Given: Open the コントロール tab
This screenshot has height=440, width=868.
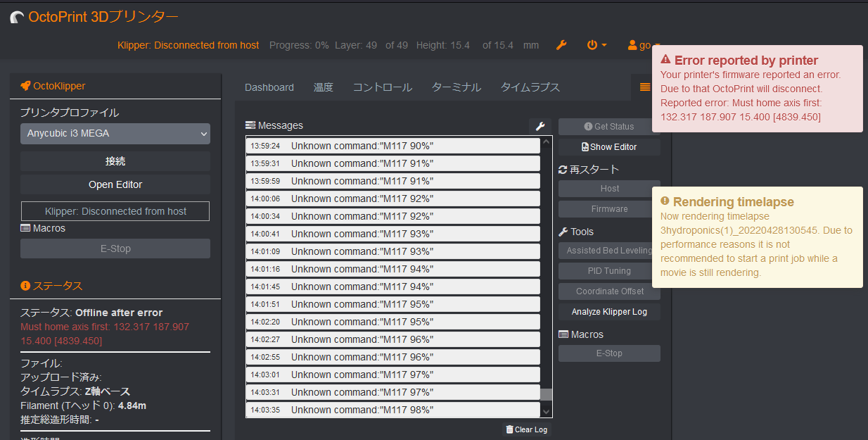Looking at the screenshot, I should pos(383,87).
